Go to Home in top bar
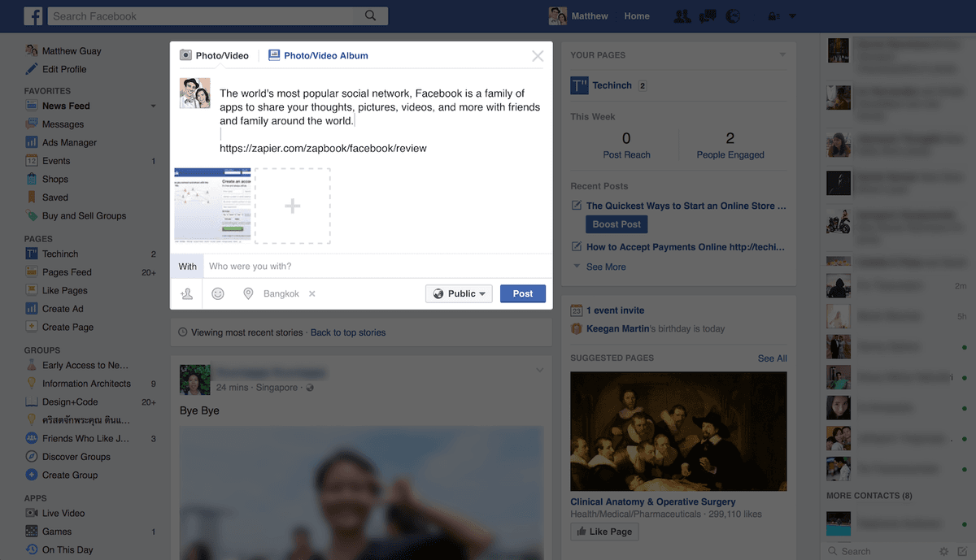Screen dimensions: 976x560 pyautogui.click(x=637, y=16)
